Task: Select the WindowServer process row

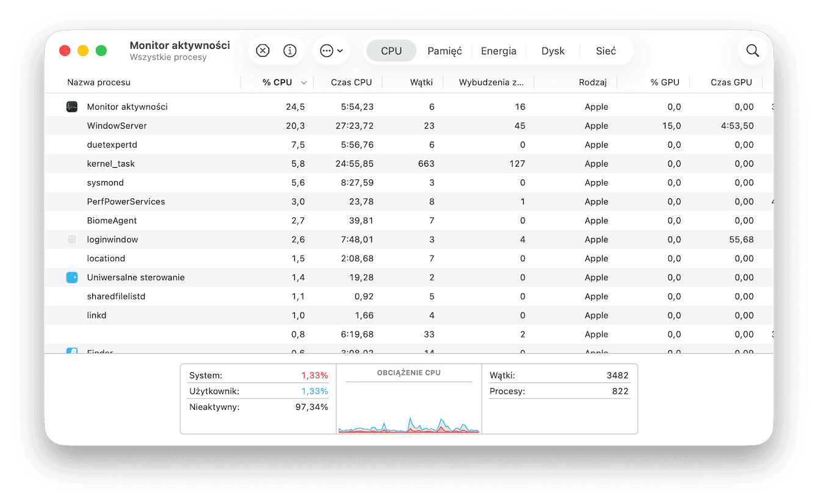Action: [409, 126]
